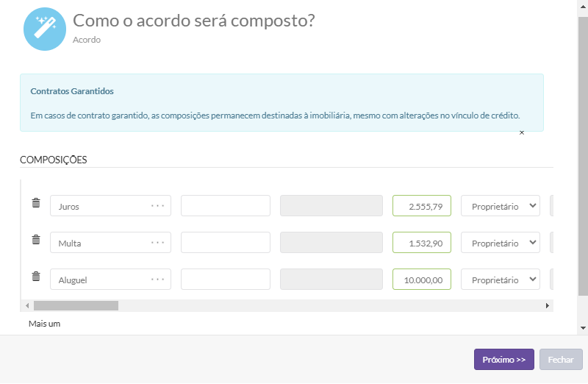Delete the Multa composition row
The image size is (588, 384).
coord(36,240)
